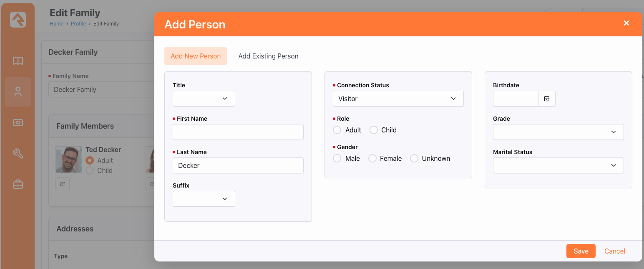
Task: Click the Family Name field
Action: [x=101, y=89]
